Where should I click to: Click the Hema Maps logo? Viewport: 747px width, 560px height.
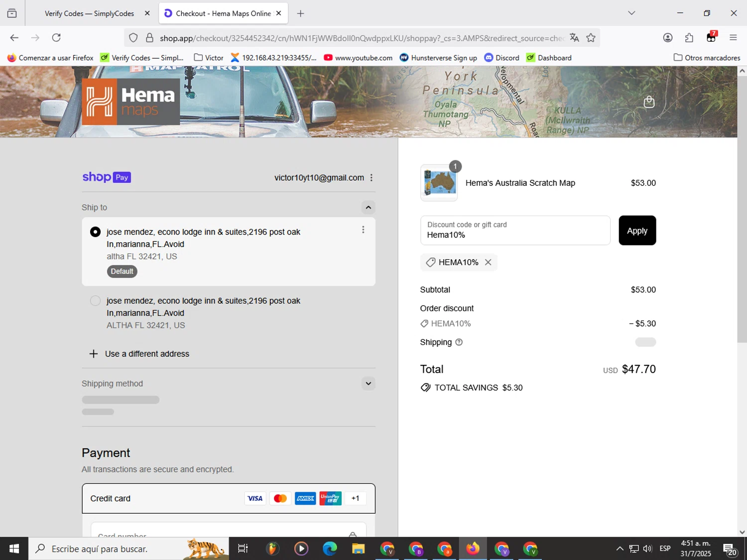130,102
